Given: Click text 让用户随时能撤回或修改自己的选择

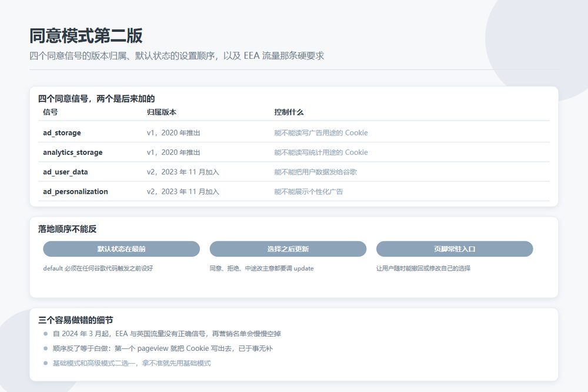Looking at the screenshot, I should 423,268.
